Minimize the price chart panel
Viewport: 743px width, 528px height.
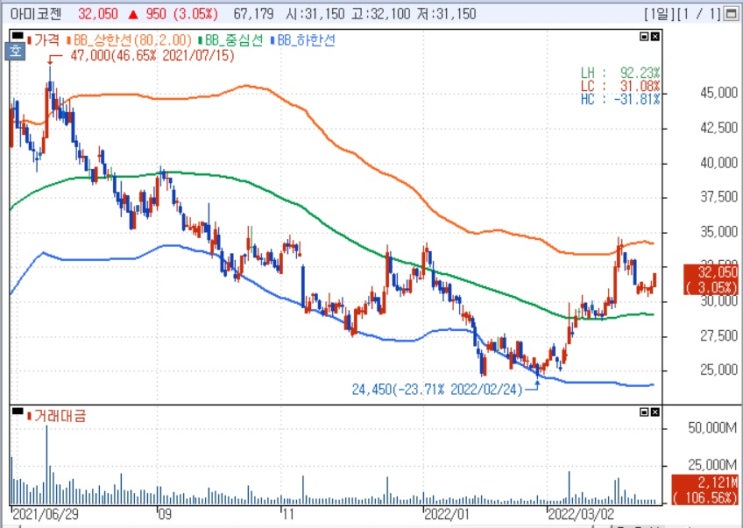click(x=644, y=36)
